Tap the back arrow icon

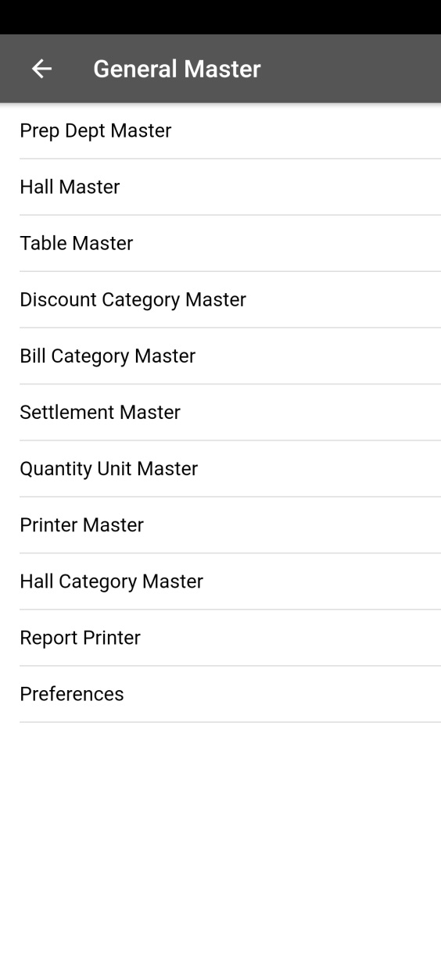(41, 69)
